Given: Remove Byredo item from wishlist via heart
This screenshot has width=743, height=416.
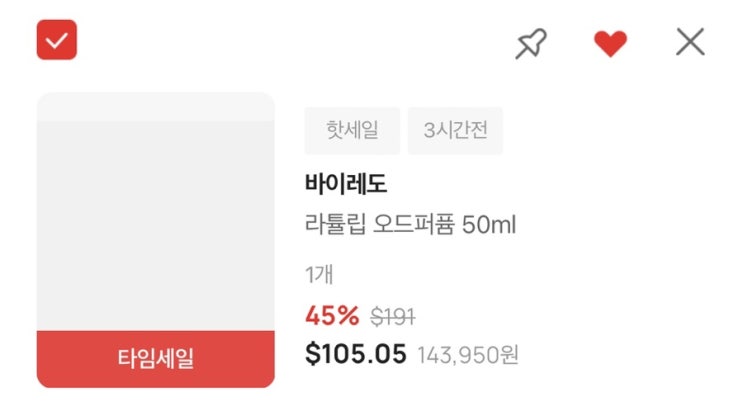Looking at the screenshot, I should [x=610, y=43].
